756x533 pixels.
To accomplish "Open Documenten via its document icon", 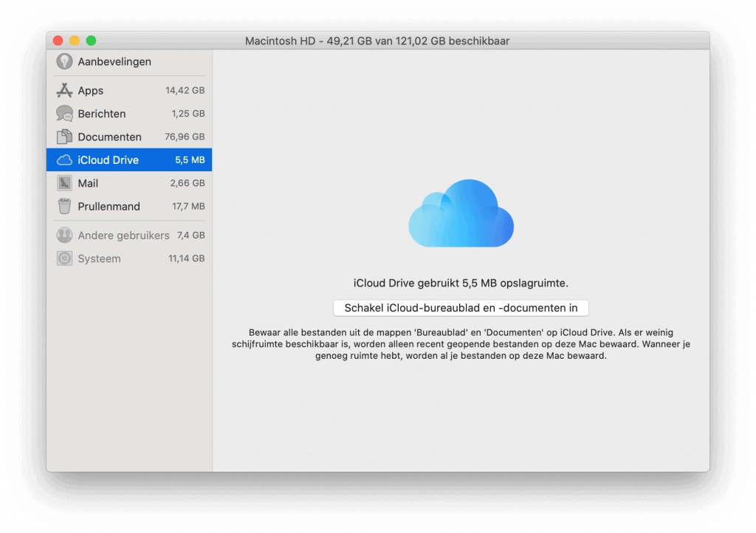I will click(x=64, y=137).
